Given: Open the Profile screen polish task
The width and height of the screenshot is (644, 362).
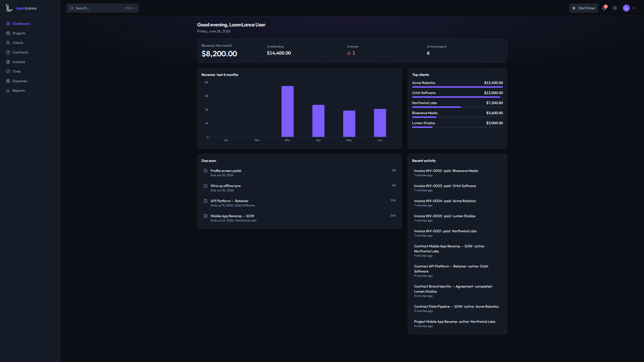Looking at the screenshot, I should click(299, 173).
